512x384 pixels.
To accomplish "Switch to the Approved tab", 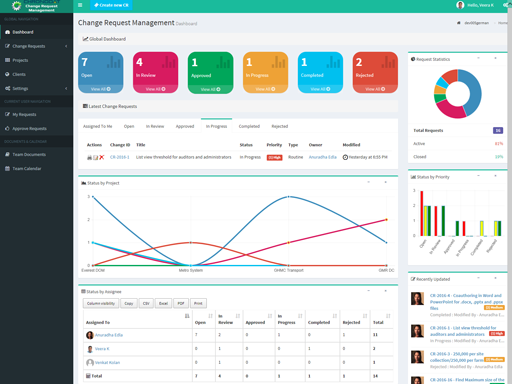I will 185,126.
